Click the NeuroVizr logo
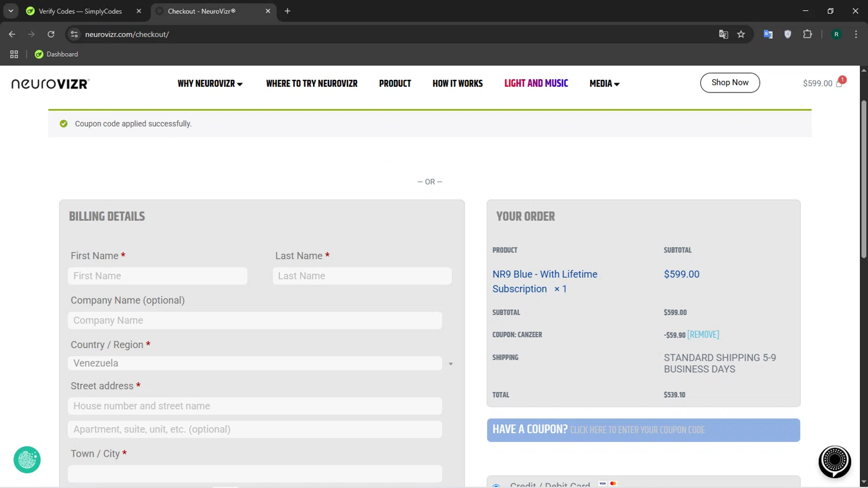Viewport: 868px width, 488px height. pos(51,84)
